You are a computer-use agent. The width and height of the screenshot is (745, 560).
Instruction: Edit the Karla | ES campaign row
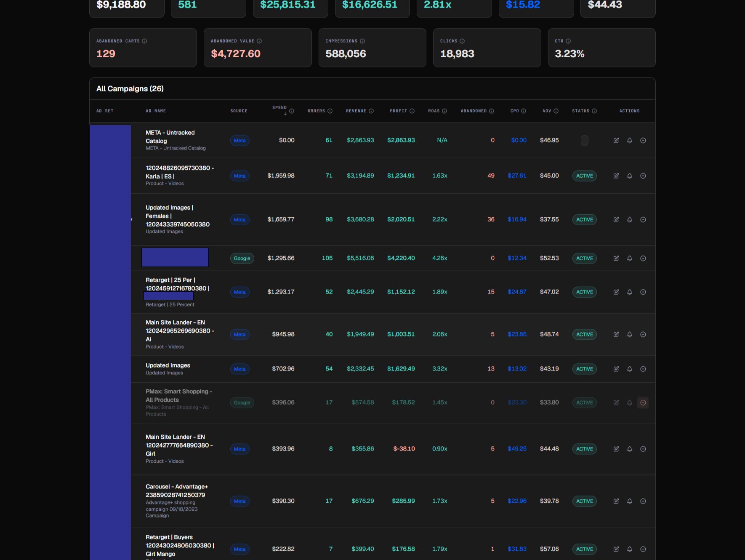[x=616, y=176]
